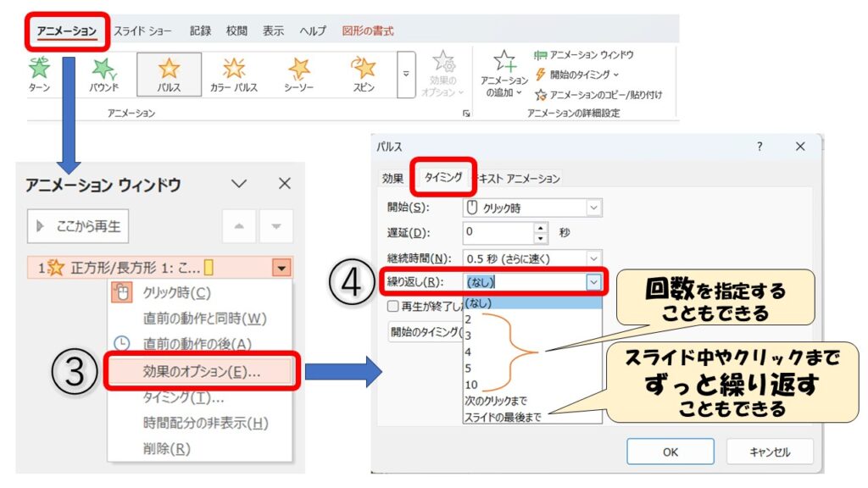The image size is (868, 488).
Task: Increase the Delay (遅延) spinner value
Action: (541, 228)
